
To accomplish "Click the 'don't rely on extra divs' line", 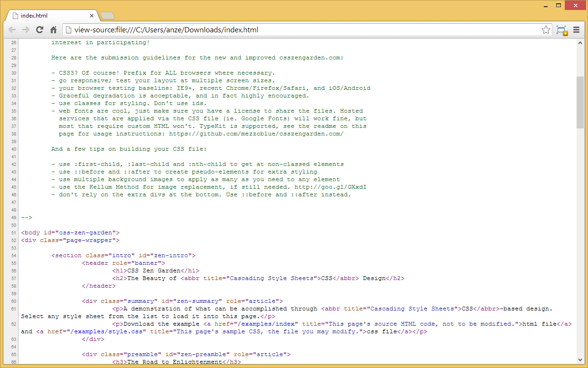I will pyautogui.click(x=201, y=195).
